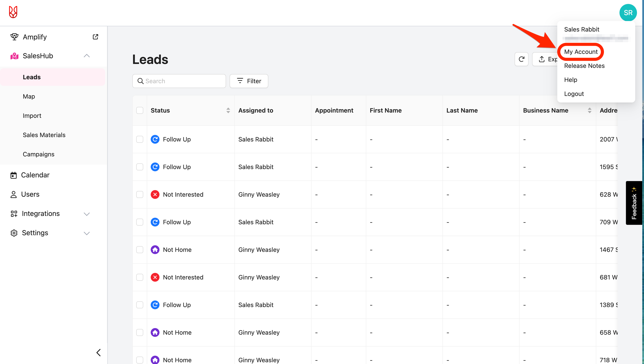Open the Filter button
Image resolution: width=644 pixels, height=364 pixels.
click(x=249, y=81)
